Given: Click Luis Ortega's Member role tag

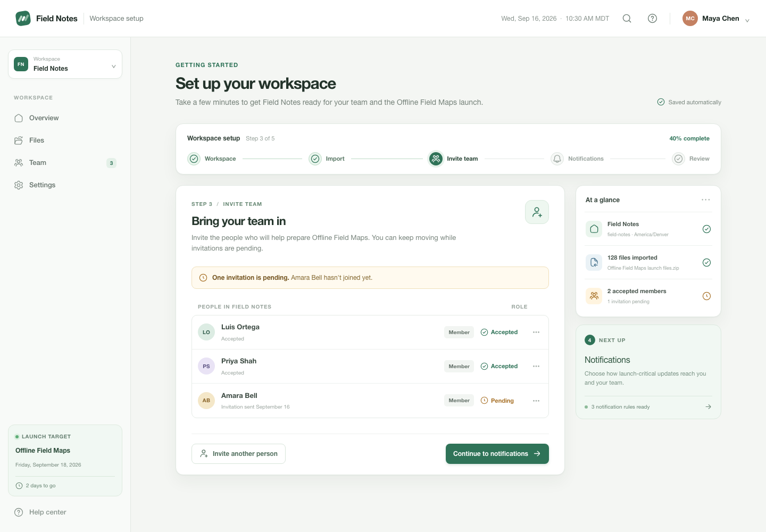Looking at the screenshot, I should pyautogui.click(x=459, y=332).
